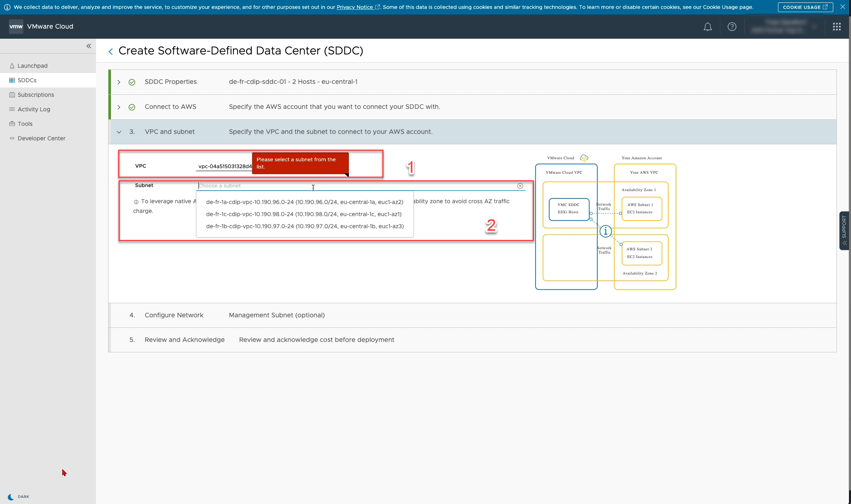Screen dimensions: 851x504
Task: Click the Review and Acknowledge step header
Action: [x=472, y=340]
